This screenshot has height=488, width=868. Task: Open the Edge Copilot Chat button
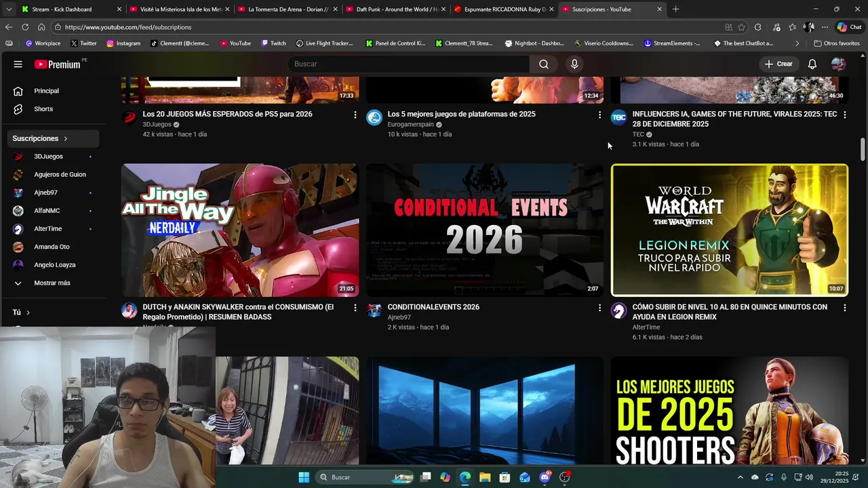[850, 27]
